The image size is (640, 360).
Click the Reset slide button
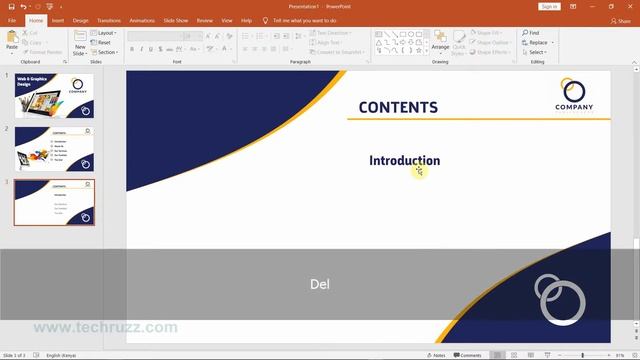coord(101,42)
